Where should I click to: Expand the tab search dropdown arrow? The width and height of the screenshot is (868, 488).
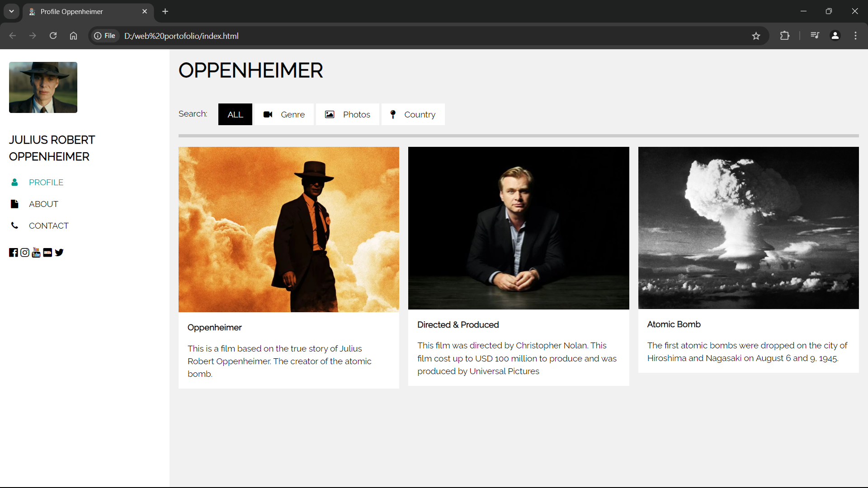pyautogui.click(x=11, y=11)
